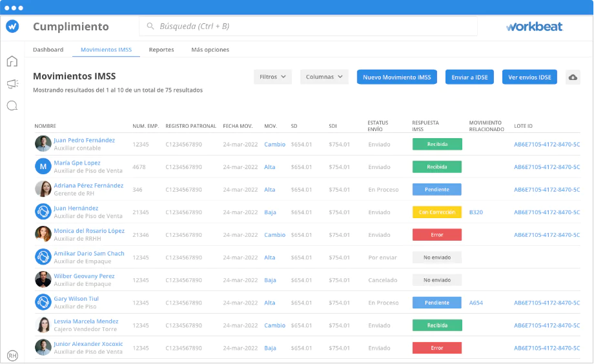The height and width of the screenshot is (364, 594).
Task: Click the Nuevo Movimiento IMSS button
Action: click(397, 77)
